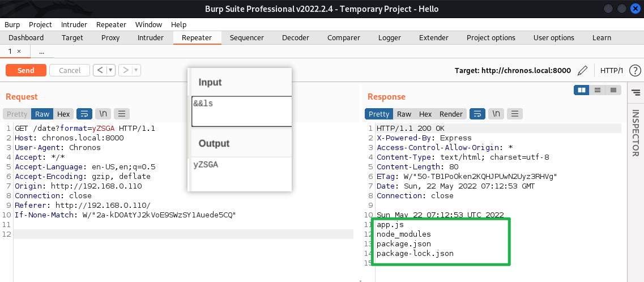Click the User-Agent: Chronos header line
This screenshot has height=282, width=644.
point(58,147)
